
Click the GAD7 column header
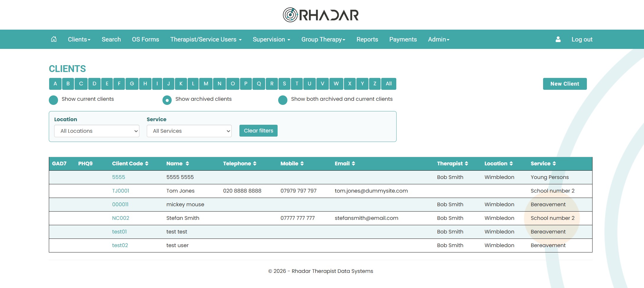click(59, 164)
